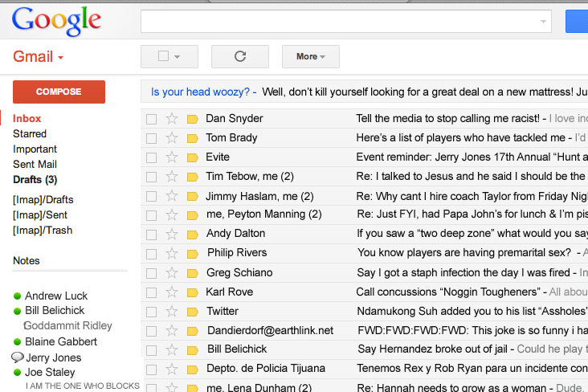
Task: Open the [Imap]/Sent label
Action: (40, 215)
